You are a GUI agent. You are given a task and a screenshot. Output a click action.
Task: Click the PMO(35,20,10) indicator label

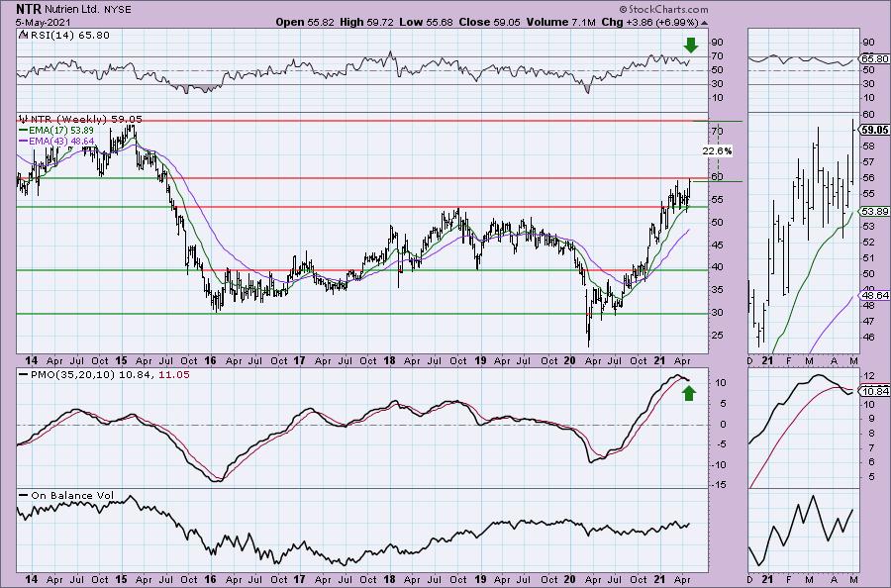click(x=110, y=375)
